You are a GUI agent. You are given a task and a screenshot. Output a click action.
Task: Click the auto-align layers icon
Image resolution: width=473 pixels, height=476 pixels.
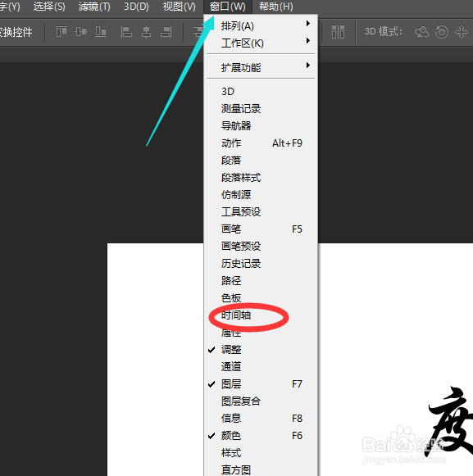pos(338,32)
